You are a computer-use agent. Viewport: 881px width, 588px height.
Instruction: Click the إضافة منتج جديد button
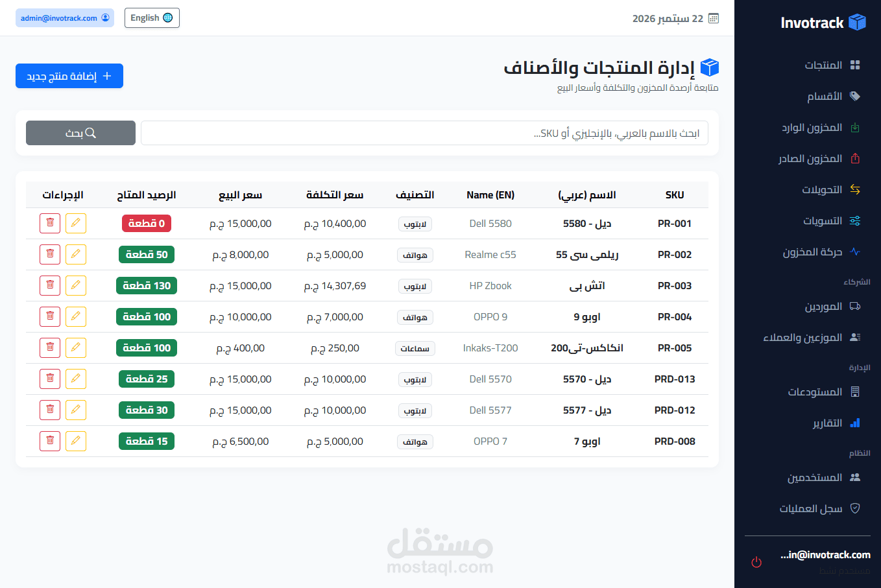69,76
